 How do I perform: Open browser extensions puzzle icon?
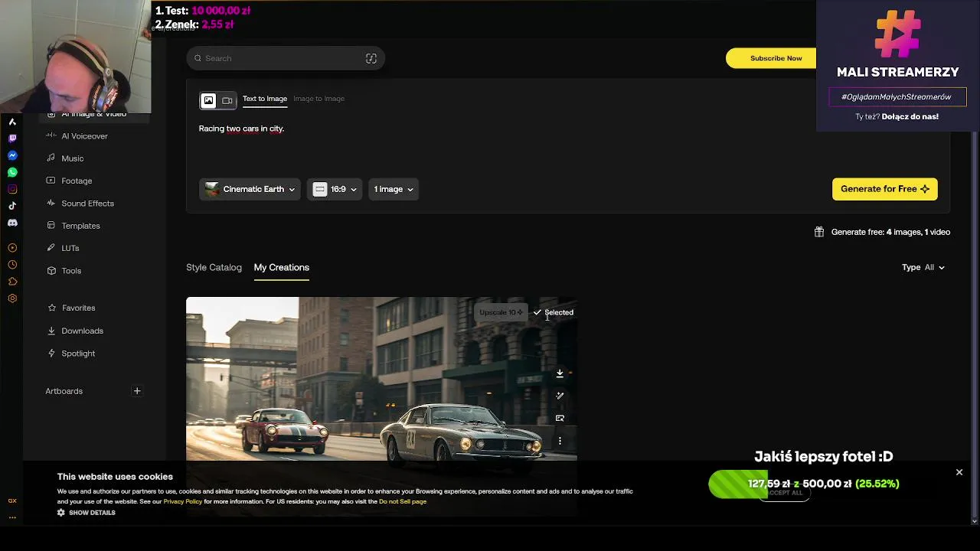12,282
